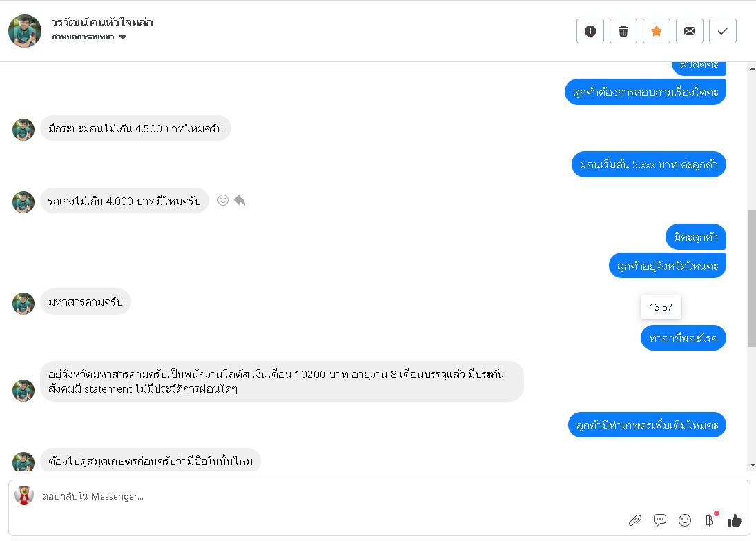Open the emoji picker in the composer
Viewport: 756px width, 541px height.
685,520
